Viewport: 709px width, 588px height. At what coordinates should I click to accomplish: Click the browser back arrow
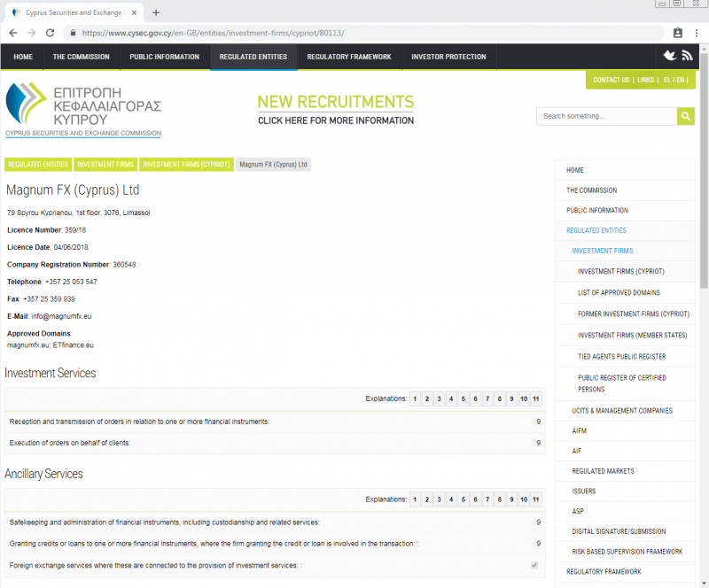13,33
